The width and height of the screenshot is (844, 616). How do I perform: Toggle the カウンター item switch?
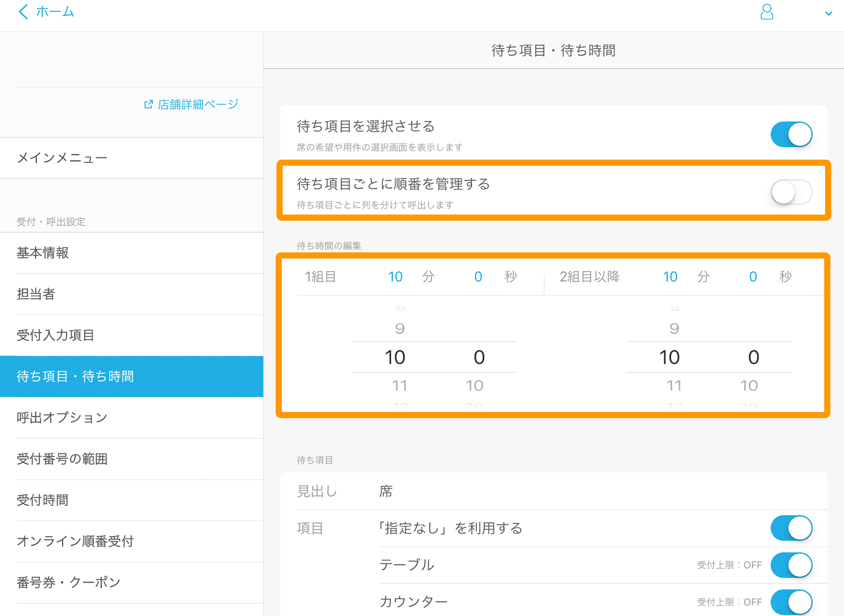[791, 602]
